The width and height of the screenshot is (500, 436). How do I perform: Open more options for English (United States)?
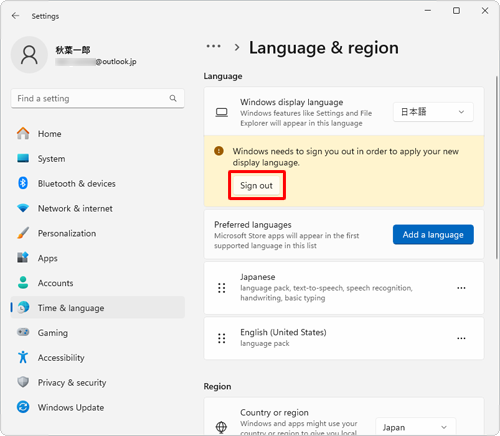point(461,338)
